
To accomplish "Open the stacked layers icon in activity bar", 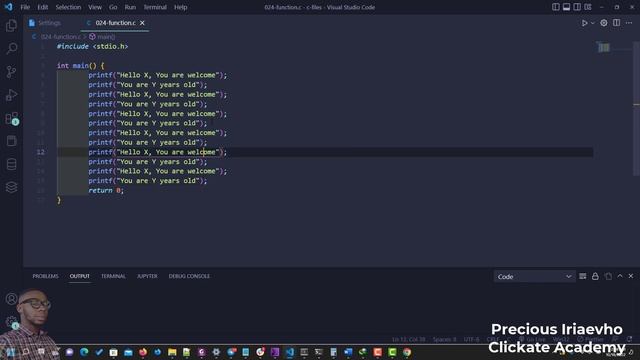I will 11,187.
